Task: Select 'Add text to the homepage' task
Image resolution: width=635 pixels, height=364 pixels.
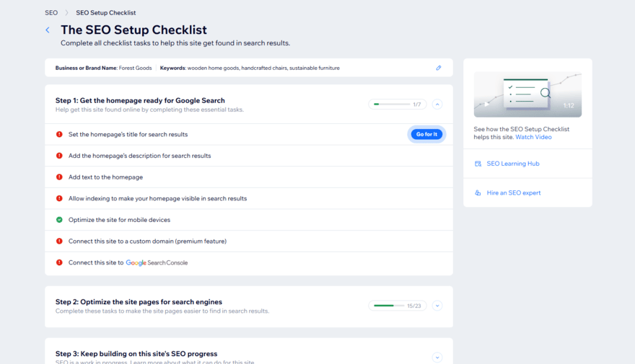Action: pyautogui.click(x=105, y=177)
